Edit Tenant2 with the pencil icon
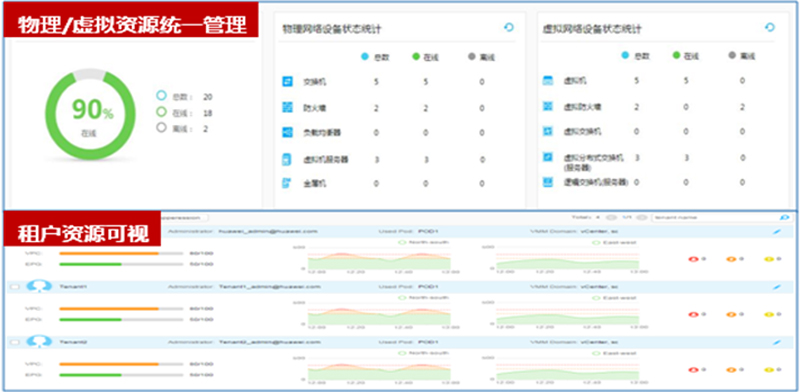 [777, 342]
